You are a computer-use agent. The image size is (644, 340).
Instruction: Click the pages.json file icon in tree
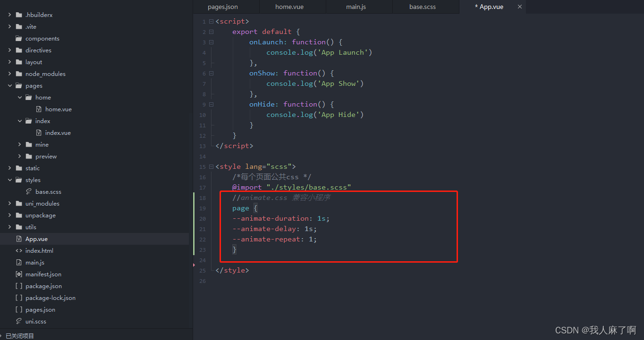(19, 310)
